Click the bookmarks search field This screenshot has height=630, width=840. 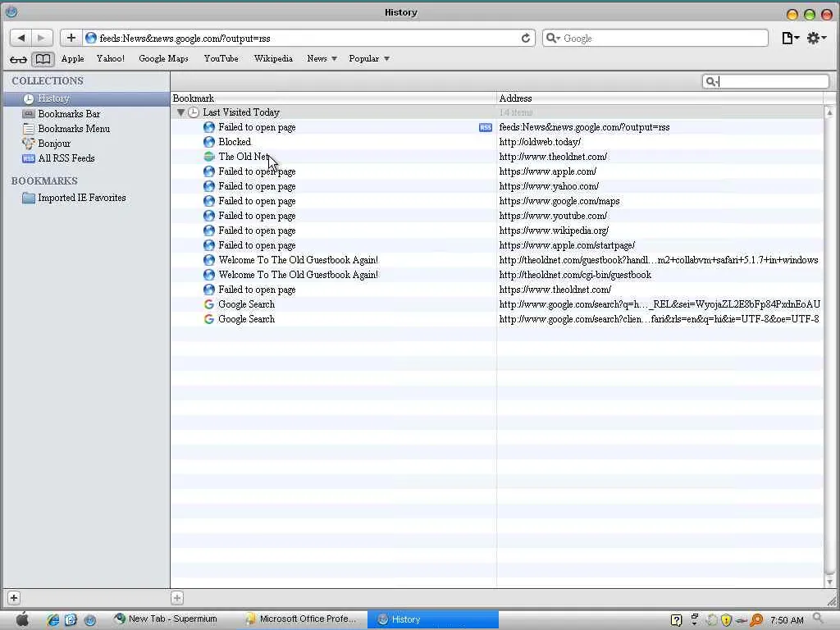click(x=765, y=81)
